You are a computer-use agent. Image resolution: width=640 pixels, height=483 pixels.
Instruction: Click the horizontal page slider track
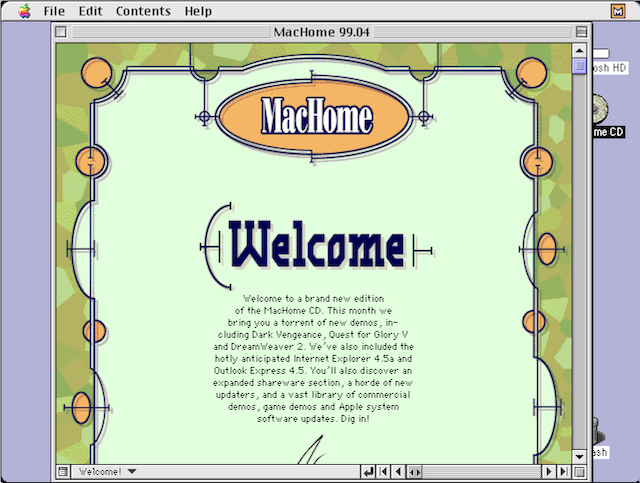[x=482, y=472]
